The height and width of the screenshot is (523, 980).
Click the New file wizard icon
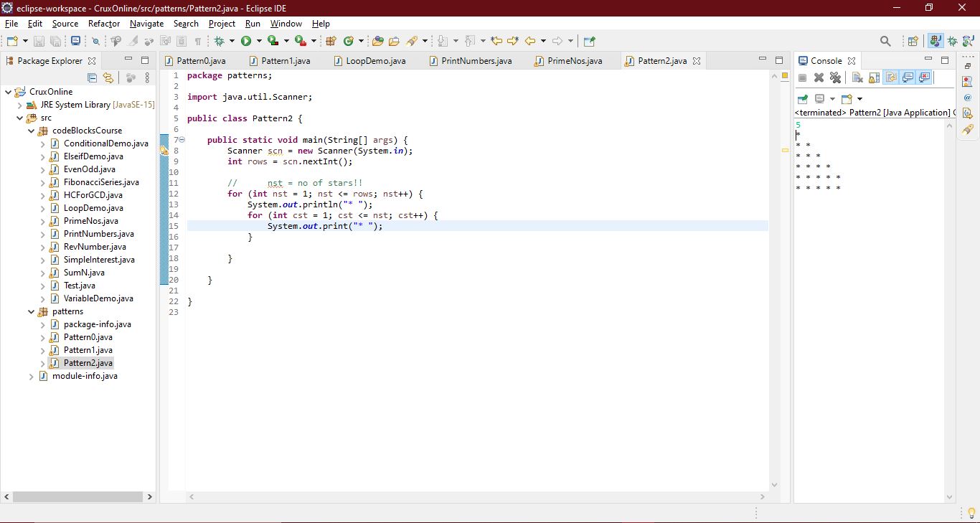coord(13,41)
